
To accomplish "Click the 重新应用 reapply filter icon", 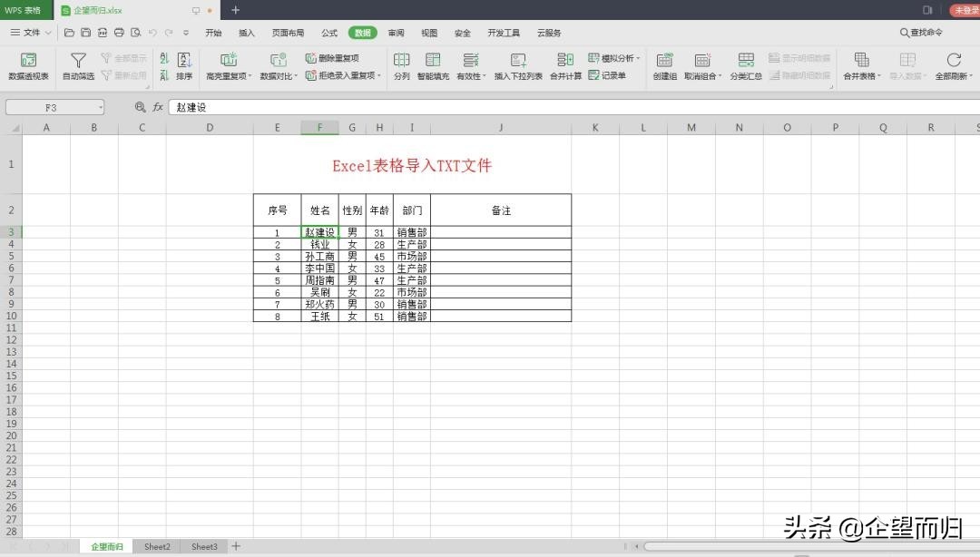I will click(x=106, y=75).
